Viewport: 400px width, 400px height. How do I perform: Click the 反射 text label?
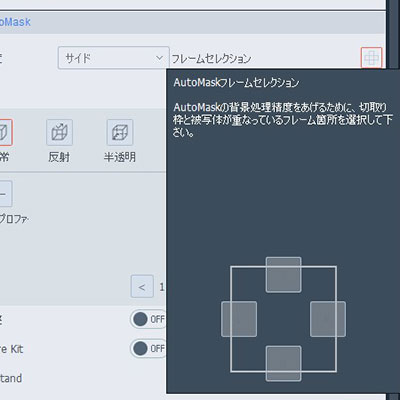click(x=59, y=157)
